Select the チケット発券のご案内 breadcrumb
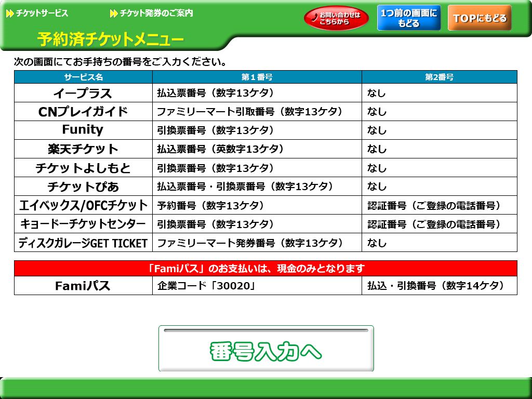The image size is (532, 399). tap(156, 14)
